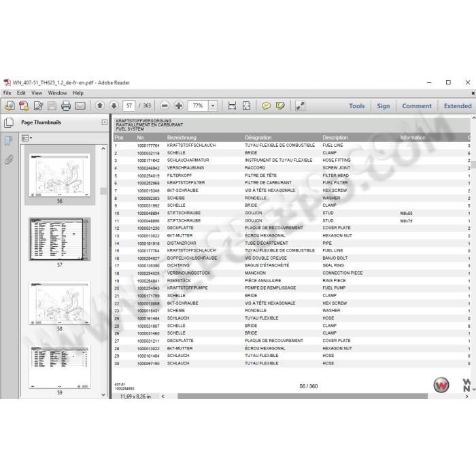Click the Create PDF online toolbar icon
476x476 pixels.
pyautogui.click(x=10, y=105)
